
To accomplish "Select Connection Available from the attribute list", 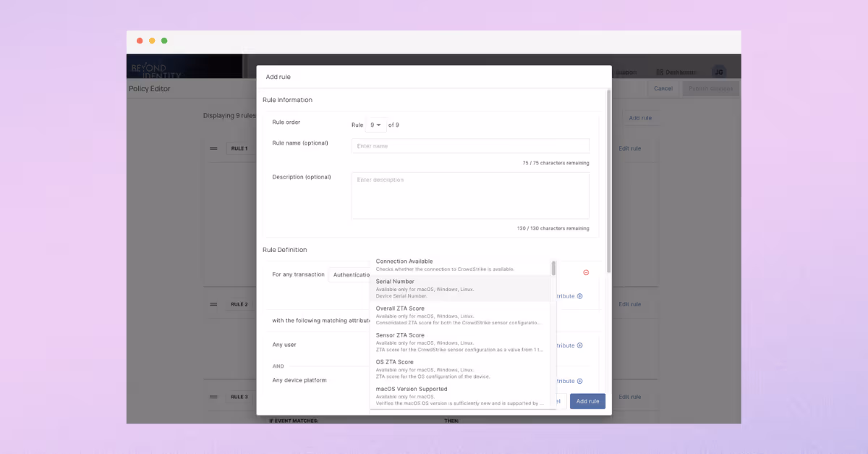I will point(461,265).
